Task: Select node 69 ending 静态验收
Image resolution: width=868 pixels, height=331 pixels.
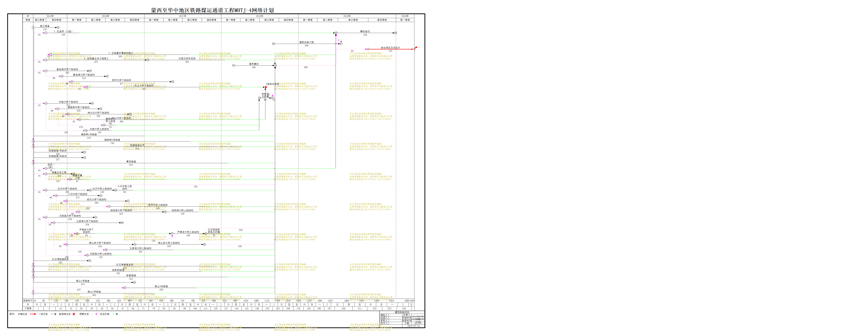Action: tap(396, 33)
